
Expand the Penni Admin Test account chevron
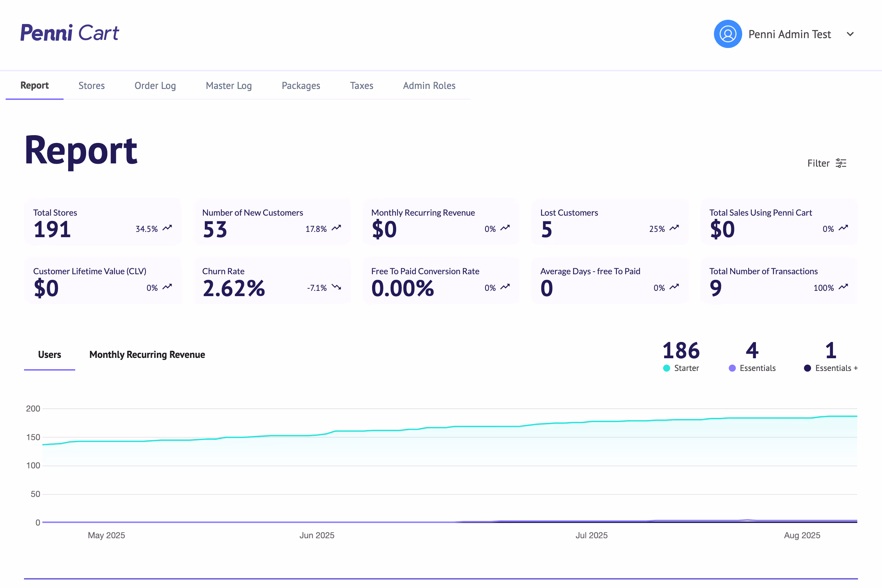pyautogui.click(x=850, y=34)
